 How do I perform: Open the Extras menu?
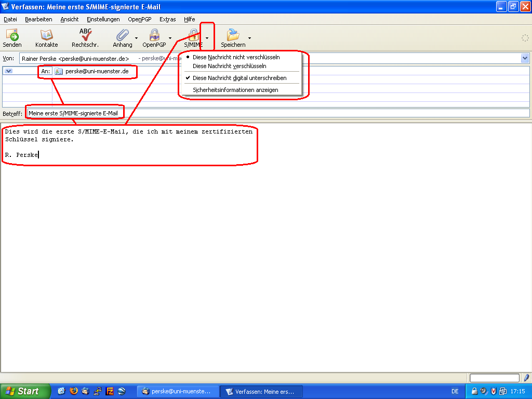click(x=167, y=19)
